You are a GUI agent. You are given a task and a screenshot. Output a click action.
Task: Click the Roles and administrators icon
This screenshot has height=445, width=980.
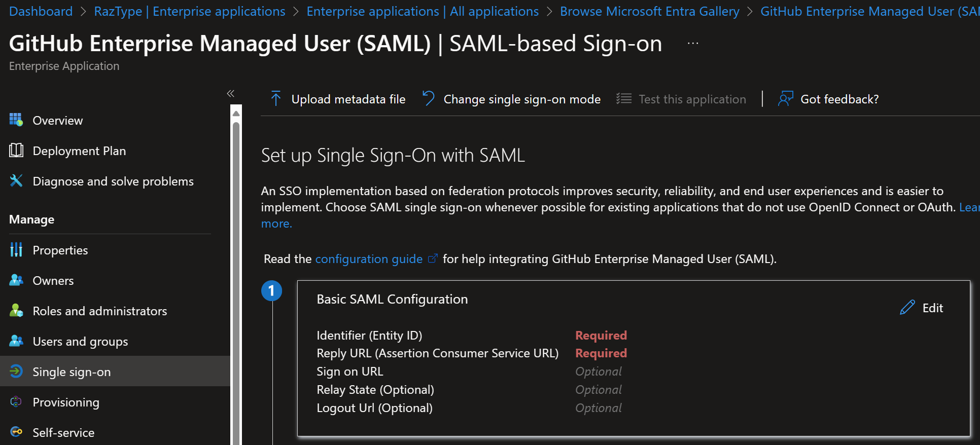16,311
